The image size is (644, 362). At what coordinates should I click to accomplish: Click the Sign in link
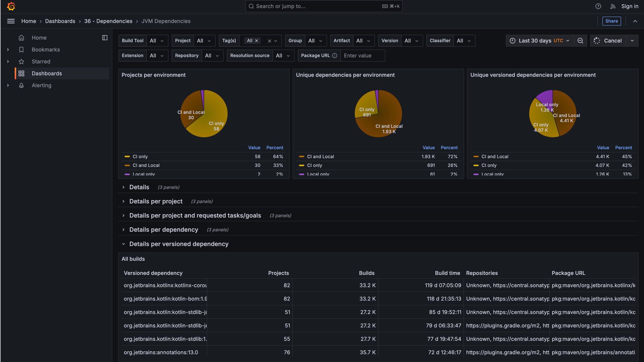coord(630,6)
